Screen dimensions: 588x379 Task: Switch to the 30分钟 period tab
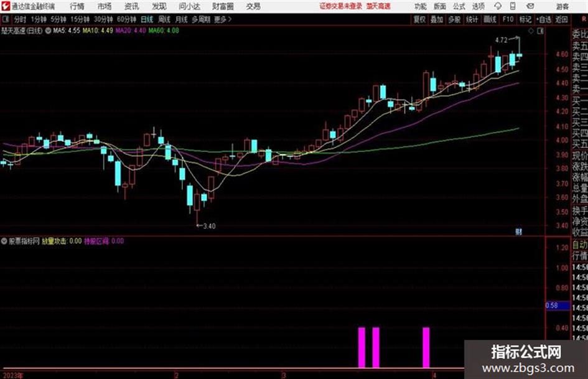[103, 19]
